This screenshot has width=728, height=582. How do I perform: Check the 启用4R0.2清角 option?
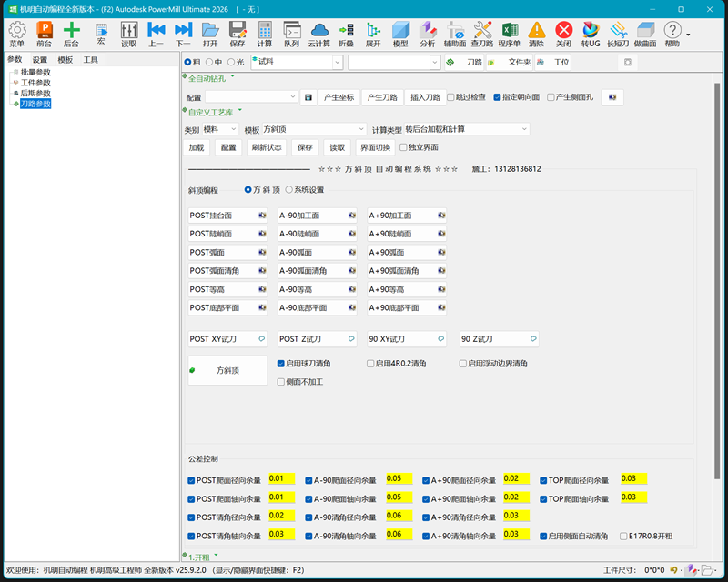(x=371, y=364)
